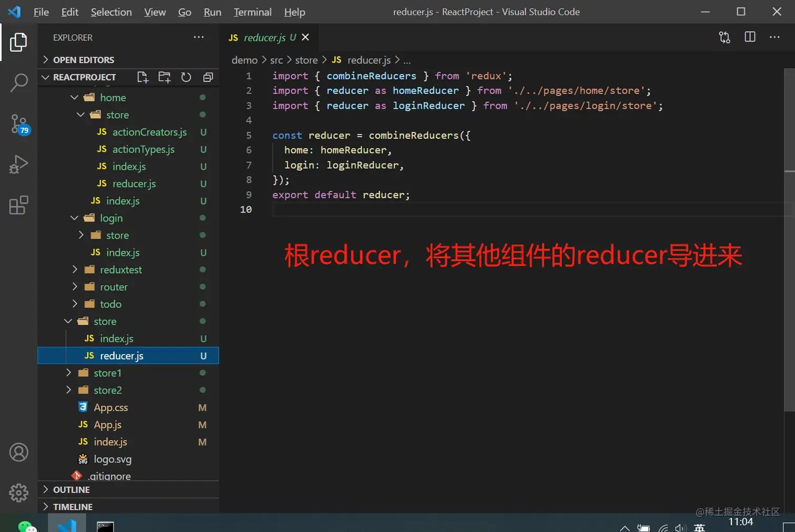
Task: Close the reducer.js editor tab
Action: pyautogui.click(x=305, y=37)
